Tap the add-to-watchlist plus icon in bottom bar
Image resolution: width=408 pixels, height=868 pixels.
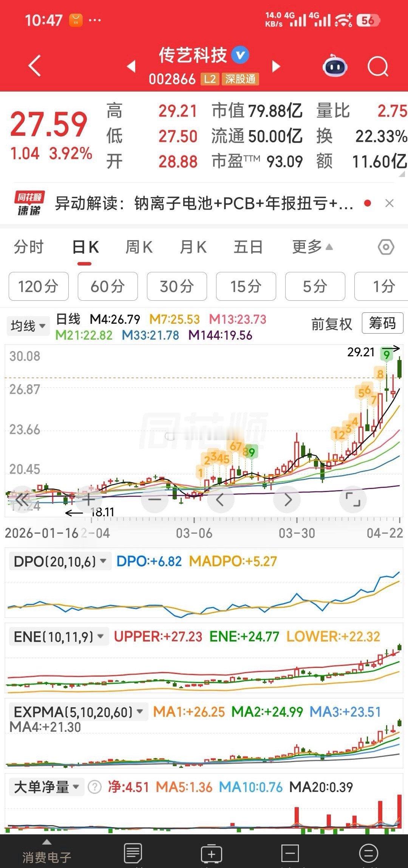(x=212, y=854)
